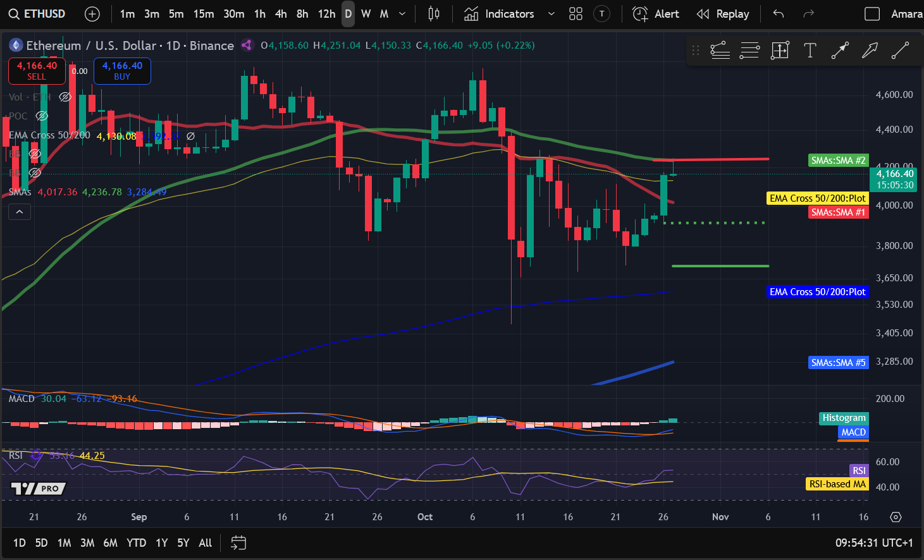
Task: Open the candle chart style icon
Action: (x=434, y=13)
